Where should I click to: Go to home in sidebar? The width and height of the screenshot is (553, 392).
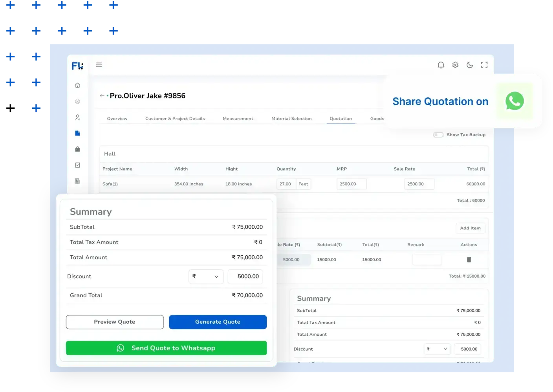77,85
